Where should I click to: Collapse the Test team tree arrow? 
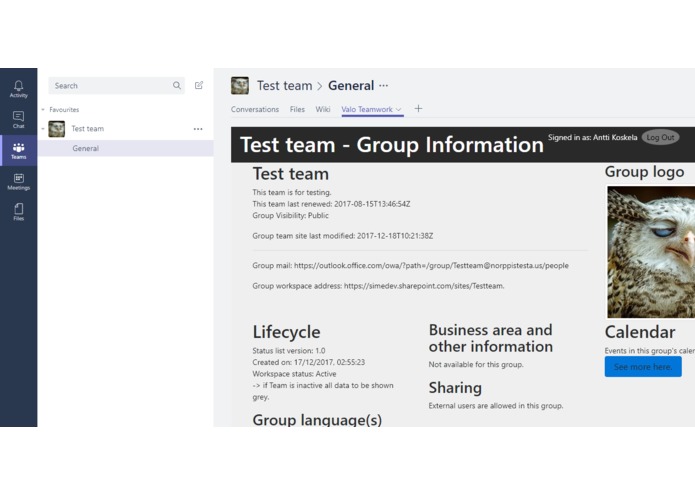[43, 129]
